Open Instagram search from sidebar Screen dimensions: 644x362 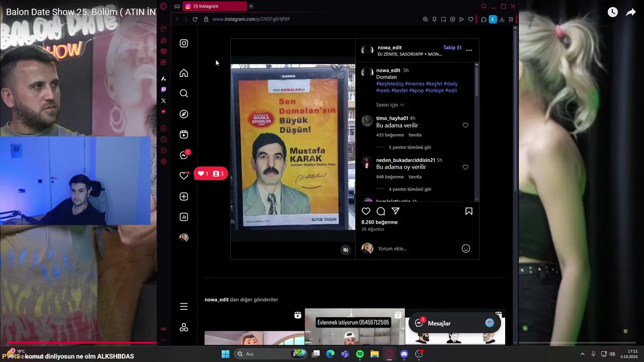(x=184, y=93)
